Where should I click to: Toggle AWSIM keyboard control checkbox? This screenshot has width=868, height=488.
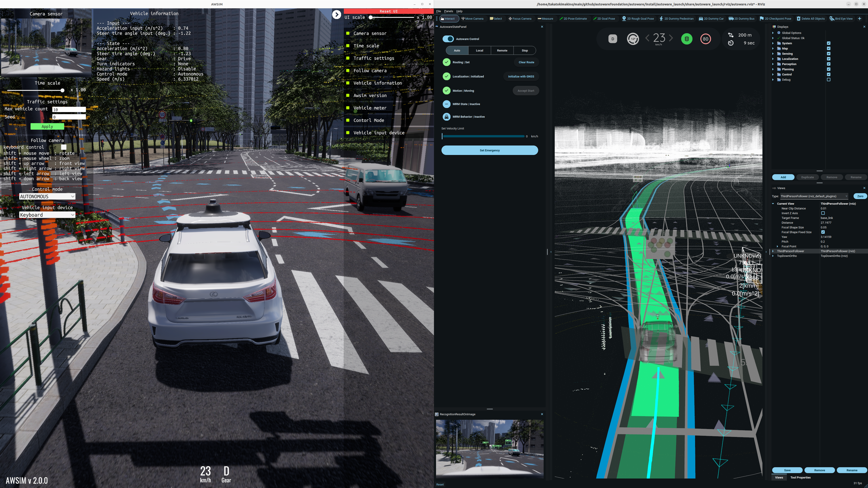click(64, 147)
